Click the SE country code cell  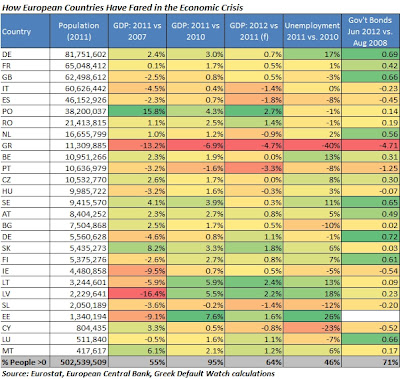point(25,202)
